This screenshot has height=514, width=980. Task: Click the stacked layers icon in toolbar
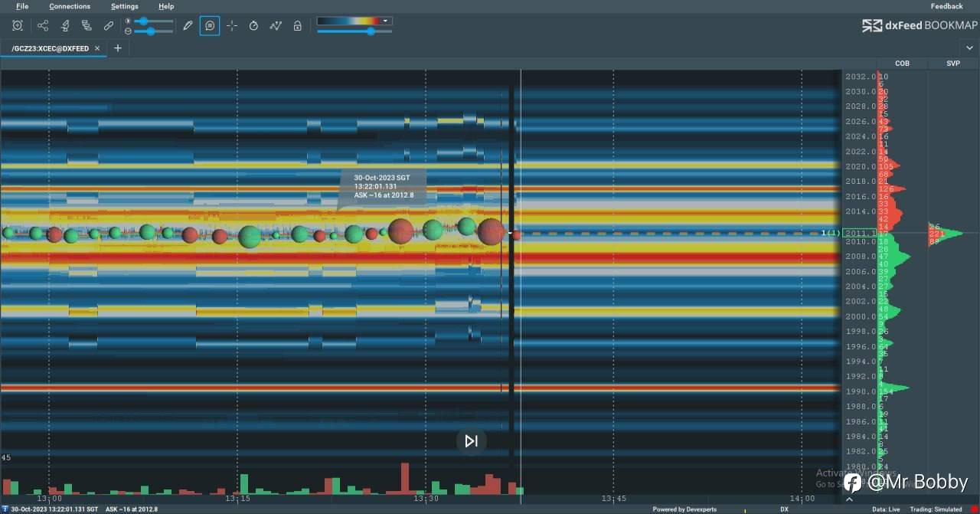pyautogui.click(x=87, y=25)
